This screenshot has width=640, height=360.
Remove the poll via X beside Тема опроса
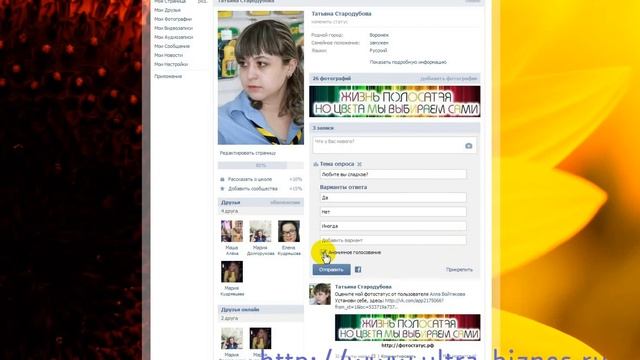click(x=359, y=164)
